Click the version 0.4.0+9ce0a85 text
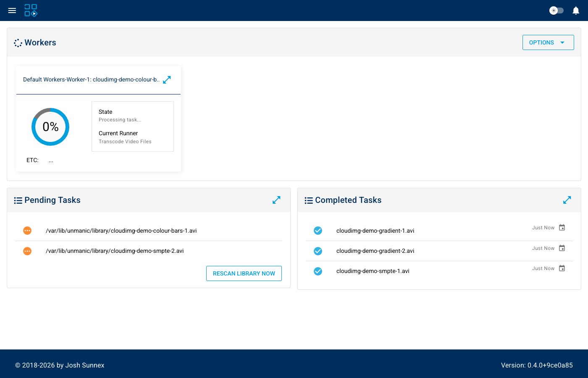The height and width of the screenshot is (378, 588). [x=537, y=365]
